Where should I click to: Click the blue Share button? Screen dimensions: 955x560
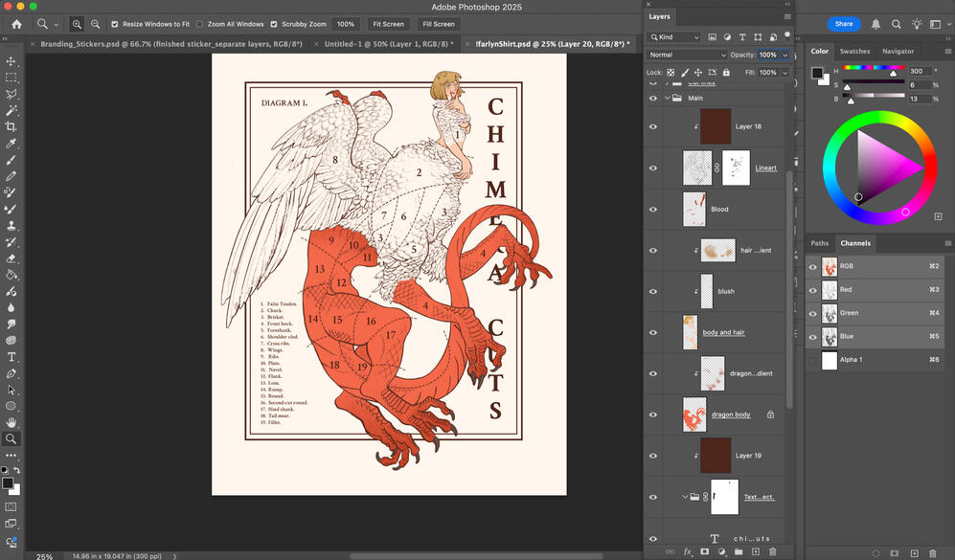pos(843,24)
